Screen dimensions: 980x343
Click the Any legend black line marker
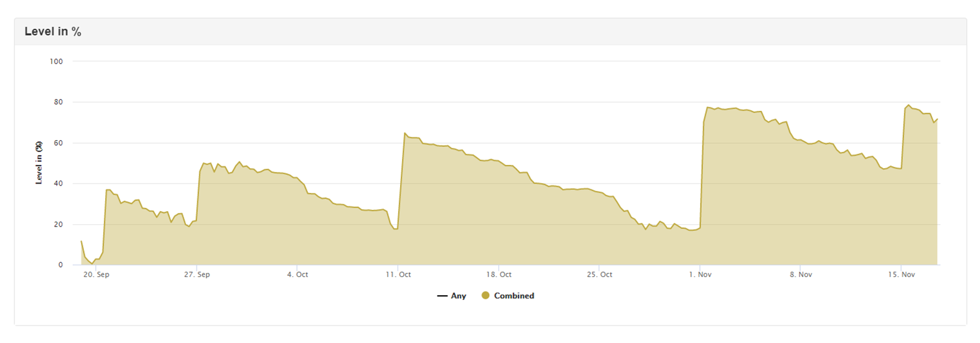tap(442, 296)
